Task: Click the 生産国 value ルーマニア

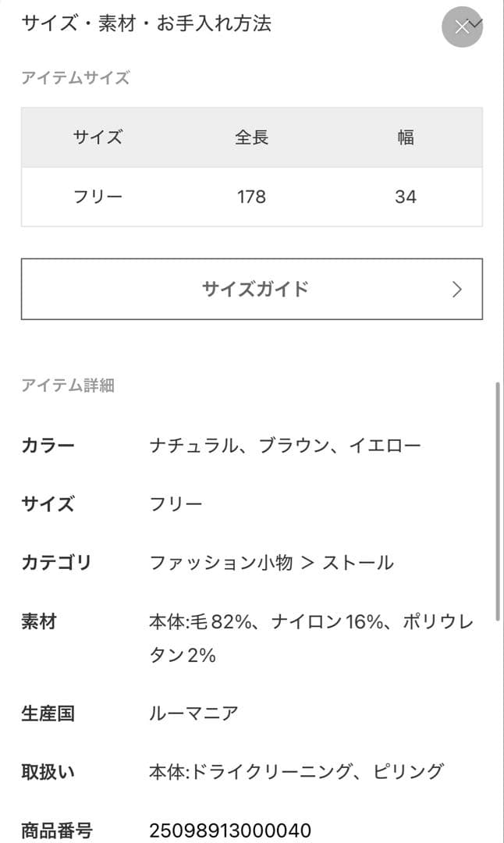Action: click(193, 713)
